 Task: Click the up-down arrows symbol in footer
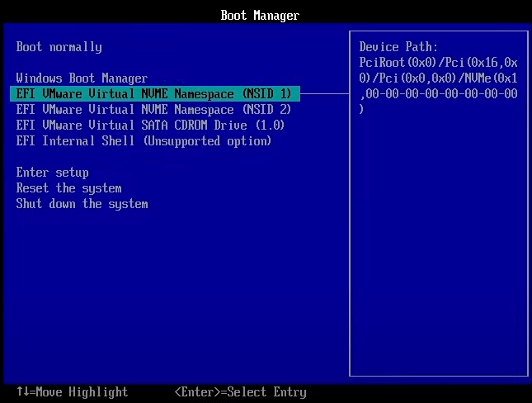[x=23, y=392]
